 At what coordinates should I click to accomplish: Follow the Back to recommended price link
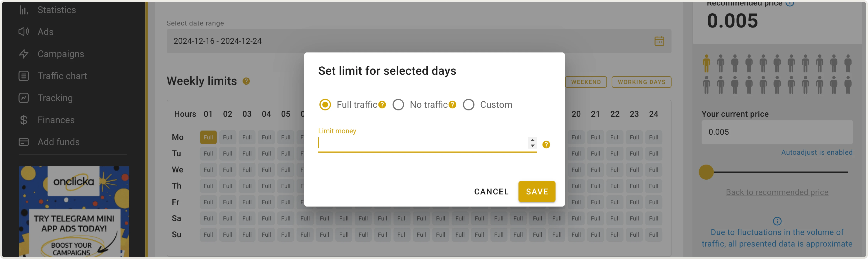777,192
